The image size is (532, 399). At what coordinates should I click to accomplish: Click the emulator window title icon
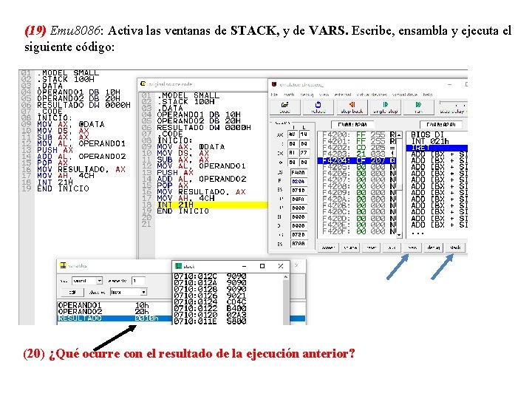[274, 84]
